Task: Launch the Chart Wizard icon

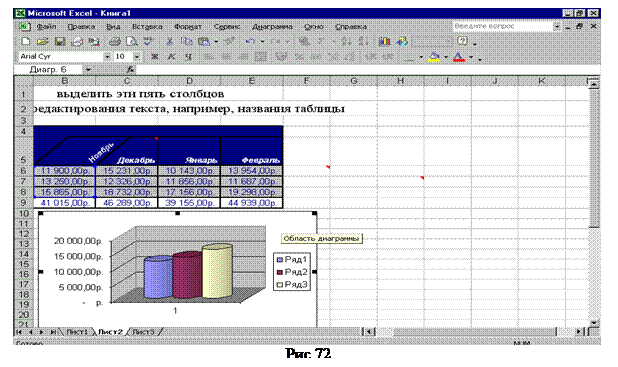Action: [x=384, y=41]
